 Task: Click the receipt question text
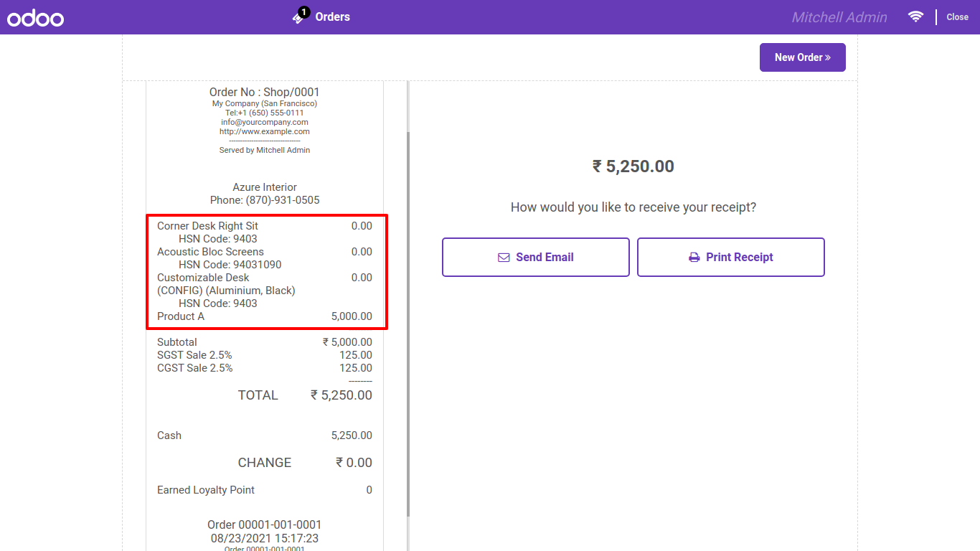tap(633, 207)
